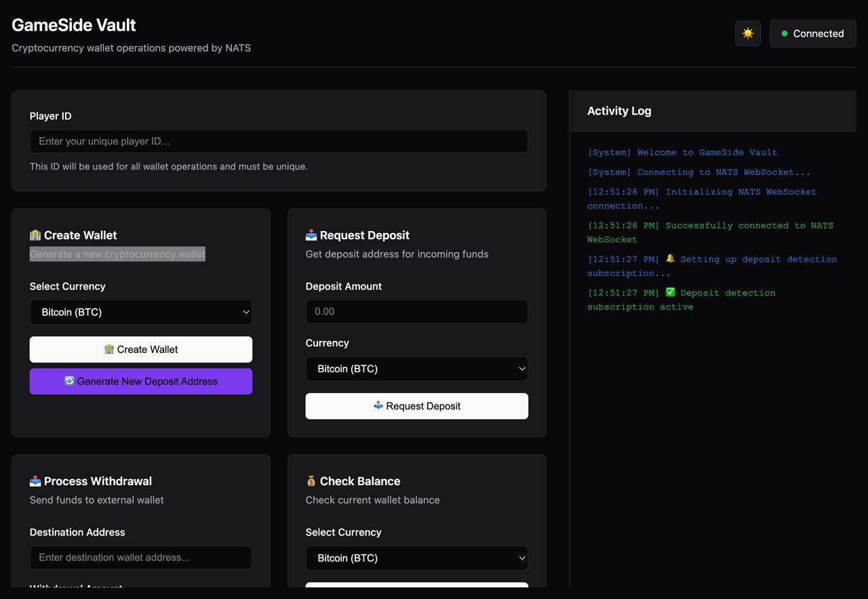Click the green checkmark icon in Activity Log
This screenshot has height=599, width=868.
(x=670, y=293)
